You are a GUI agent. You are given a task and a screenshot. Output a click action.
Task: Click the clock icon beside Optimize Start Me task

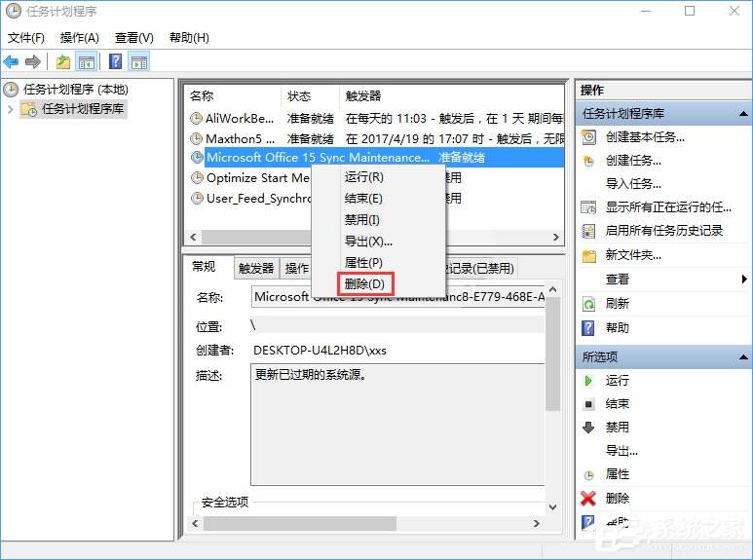coord(197,177)
